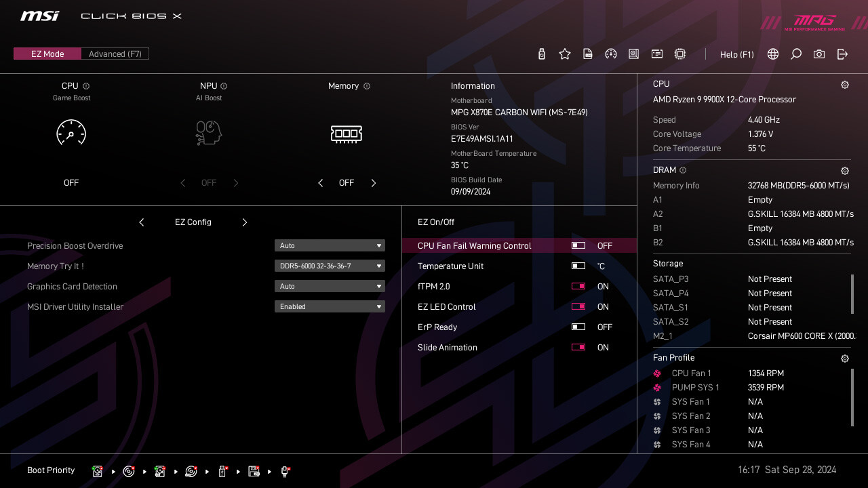
Task: Open Graphics Card Detection dropdown
Action: (x=330, y=286)
